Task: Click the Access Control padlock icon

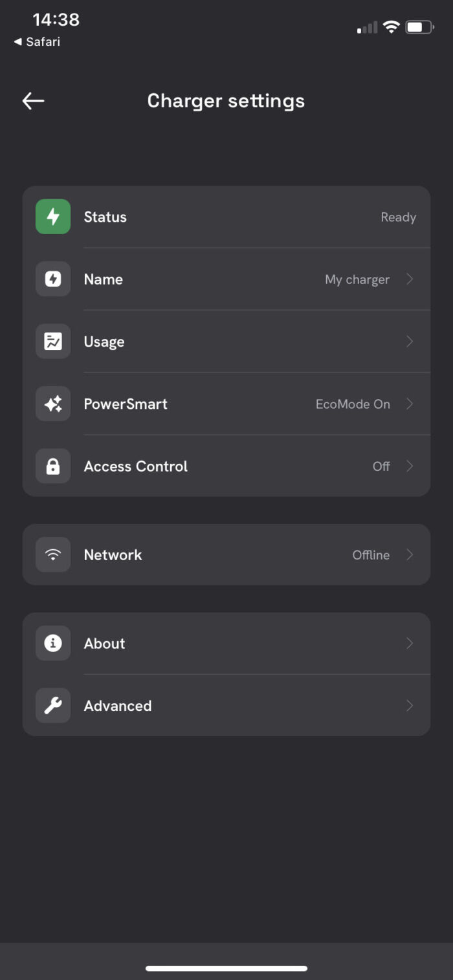Action: pyautogui.click(x=52, y=466)
